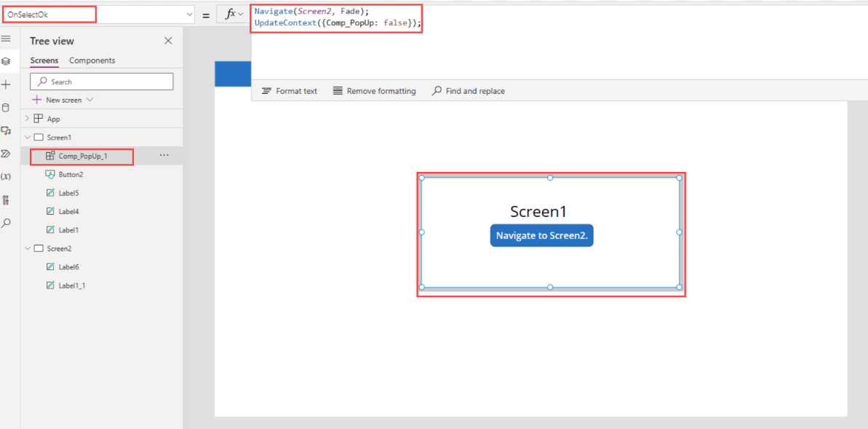Expand the App node in Tree view
This screenshot has width=868, height=429.
click(27, 118)
